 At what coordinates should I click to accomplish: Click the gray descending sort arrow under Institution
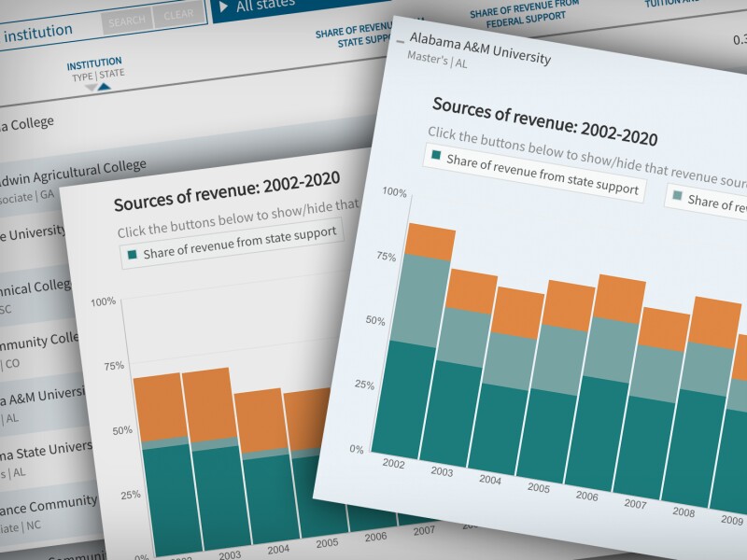point(91,86)
